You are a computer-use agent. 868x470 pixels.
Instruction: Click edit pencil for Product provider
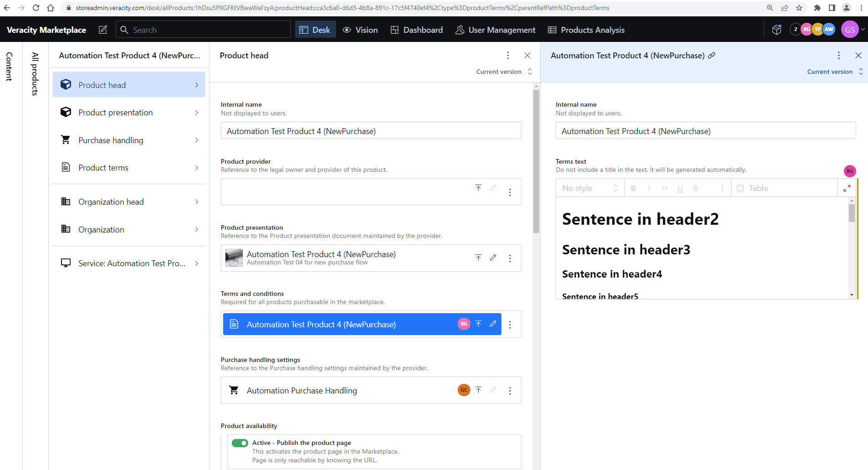(493, 188)
